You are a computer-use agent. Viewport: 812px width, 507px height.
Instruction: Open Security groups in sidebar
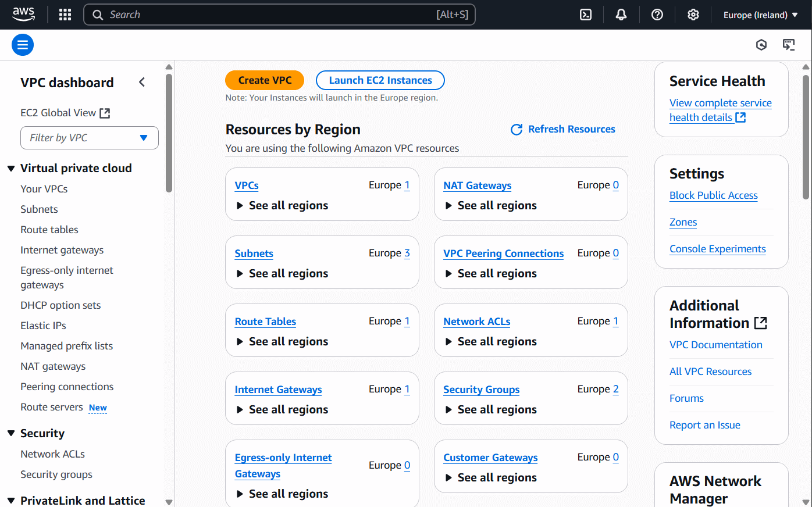click(x=56, y=474)
